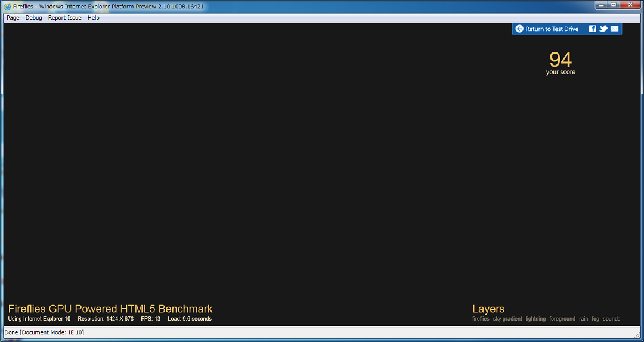Viewport: 644px width, 342px height.
Task: Click the back arrow icon in the blue bar
Action: 519,29
